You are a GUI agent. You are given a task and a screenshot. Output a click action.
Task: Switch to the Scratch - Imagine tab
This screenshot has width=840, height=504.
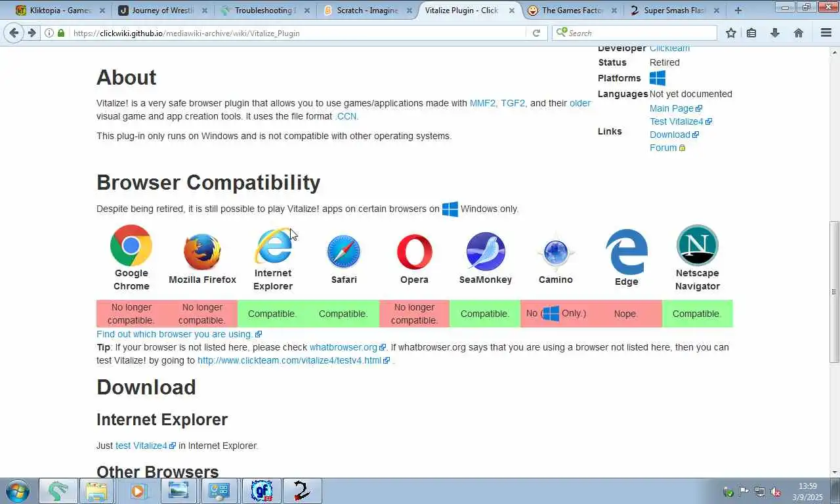point(367,10)
